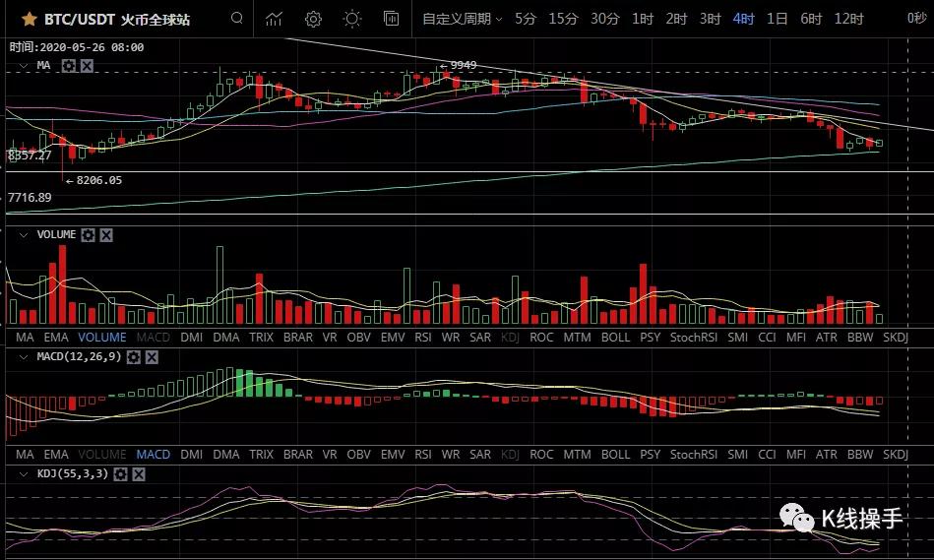The width and height of the screenshot is (934, 560).
Task: Open the search magnifier icon
Action: [x=236, y=19]
